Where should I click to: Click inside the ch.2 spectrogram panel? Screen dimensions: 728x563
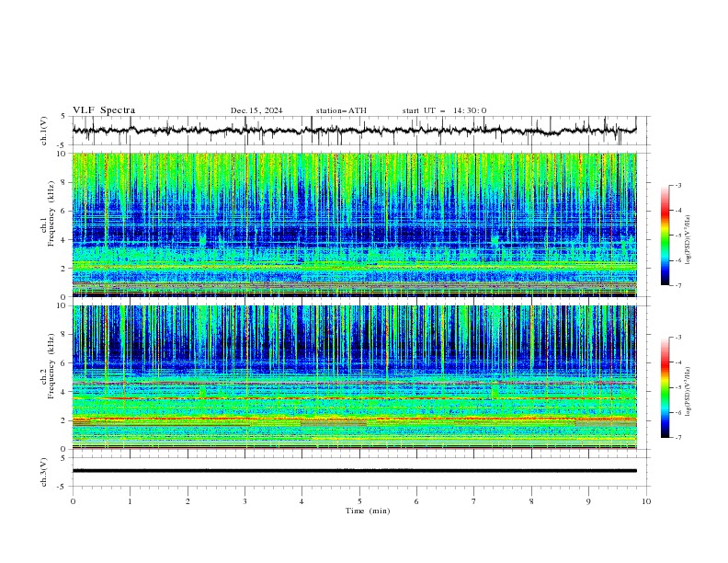pos(354,377)
